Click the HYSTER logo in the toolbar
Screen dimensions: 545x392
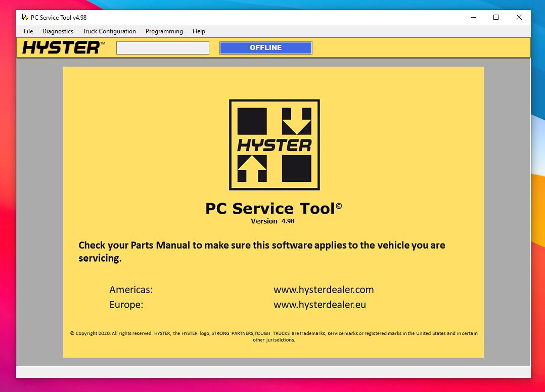(x=60, y=47)
